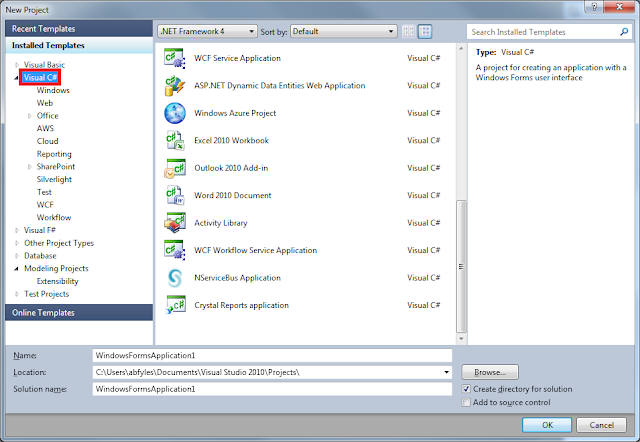Click the Crystal Reports application icon
Viewport: 640px width, 442px height.
pyautogui.click(x=175, y=305)
